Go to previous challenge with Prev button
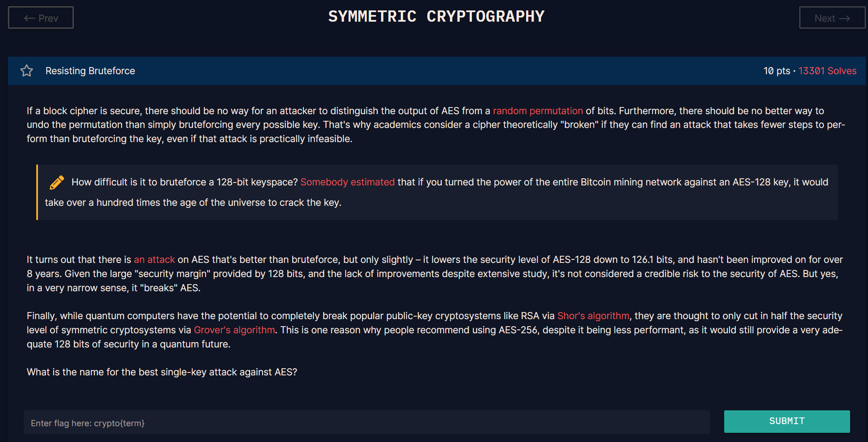This screenshot has height=442, width=868. [x=41, y=17]
